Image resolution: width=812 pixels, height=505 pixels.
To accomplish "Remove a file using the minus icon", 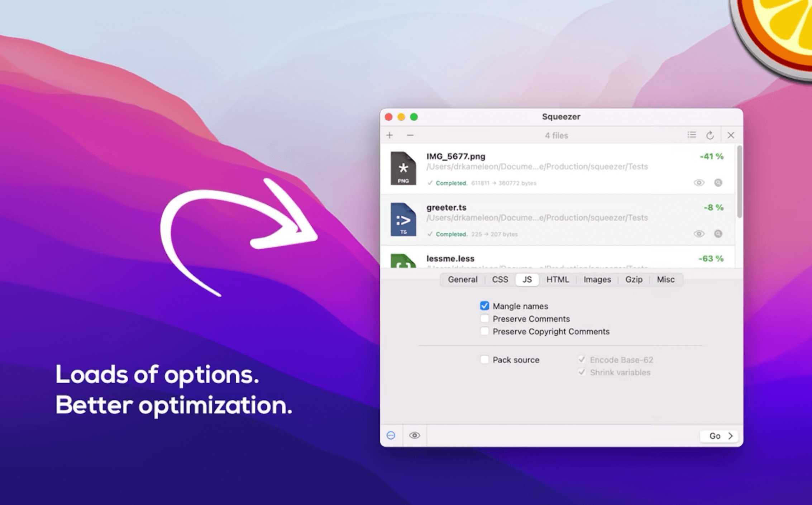I will pos(410,135).
